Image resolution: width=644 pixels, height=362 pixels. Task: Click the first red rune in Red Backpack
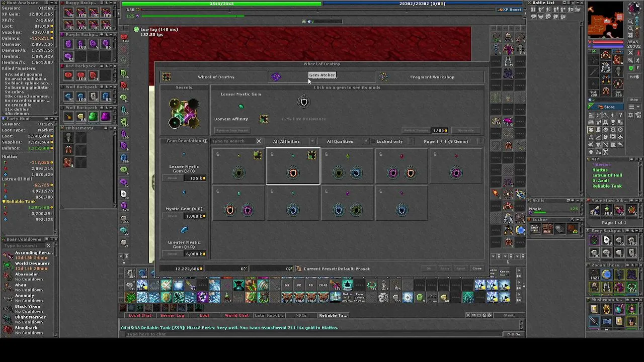(x=68, y=75)
